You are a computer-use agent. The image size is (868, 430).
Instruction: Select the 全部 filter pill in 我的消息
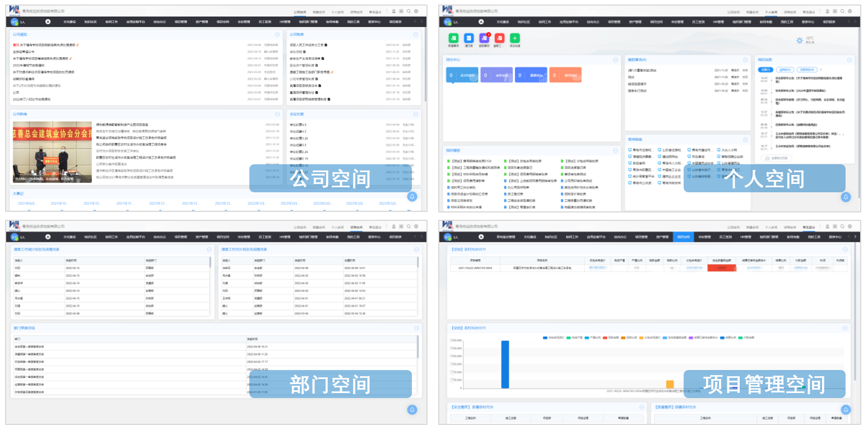(765, 70)
